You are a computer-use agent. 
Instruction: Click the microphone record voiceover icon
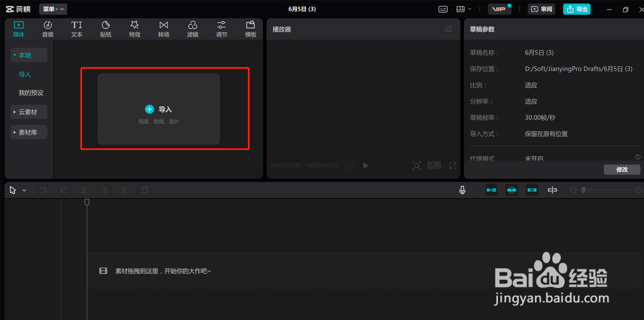click(462, 190)
